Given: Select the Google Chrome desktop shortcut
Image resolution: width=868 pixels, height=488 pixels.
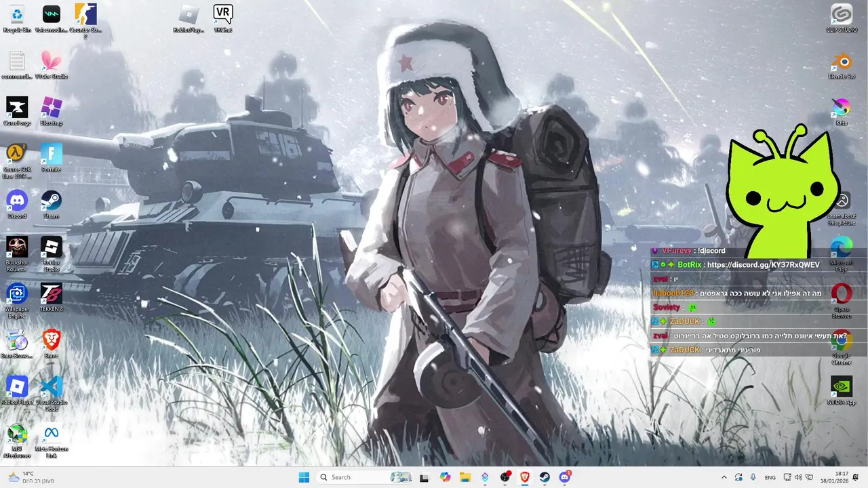Looking at the screenshot, I should click(x=842, y=348).
